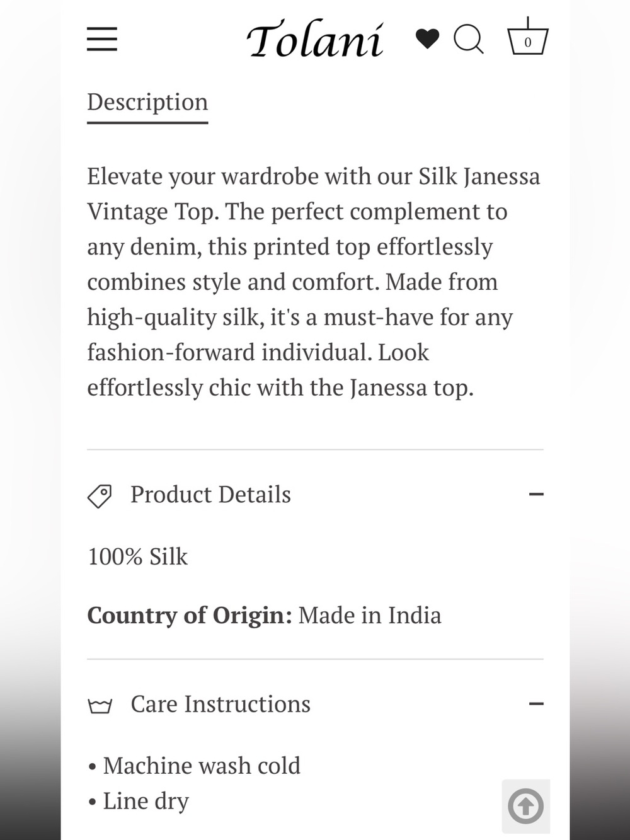630x840 pixels.
Task: Select the Description tab
Action: click(147, 103)
